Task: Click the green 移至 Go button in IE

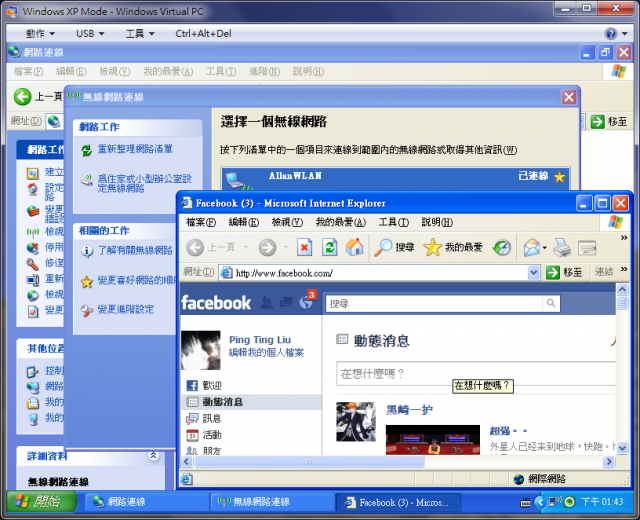Action: 553,272
